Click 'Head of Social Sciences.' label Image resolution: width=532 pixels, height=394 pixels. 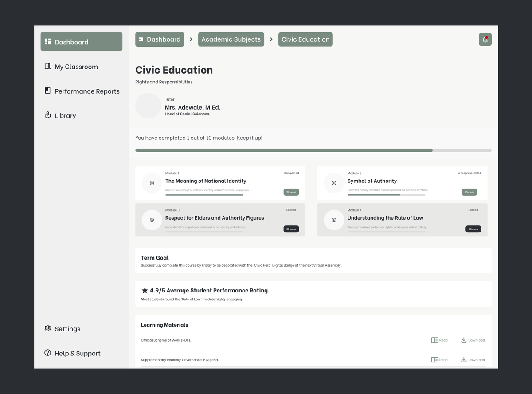(188, 114)
